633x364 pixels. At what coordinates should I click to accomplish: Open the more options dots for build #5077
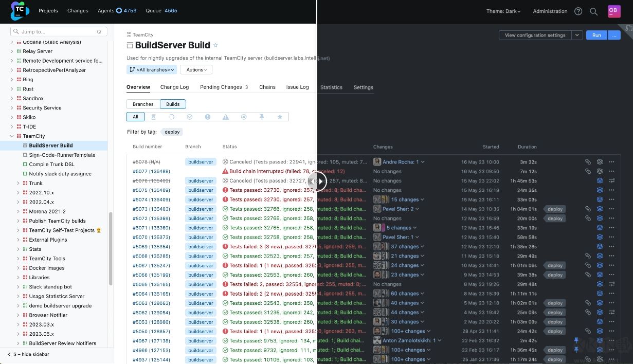pos(611,171)
